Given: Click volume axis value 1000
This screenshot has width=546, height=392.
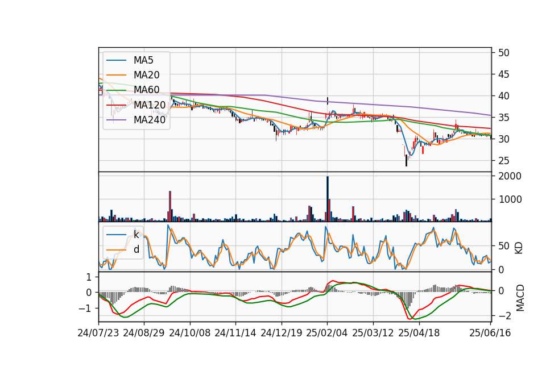Looking at the screenshot, I should [510, 199].
